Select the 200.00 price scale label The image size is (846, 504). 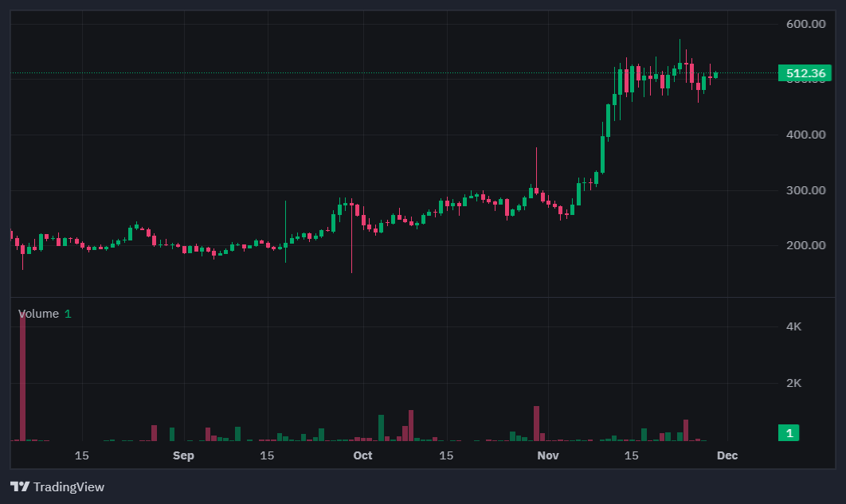click(805, 245)
